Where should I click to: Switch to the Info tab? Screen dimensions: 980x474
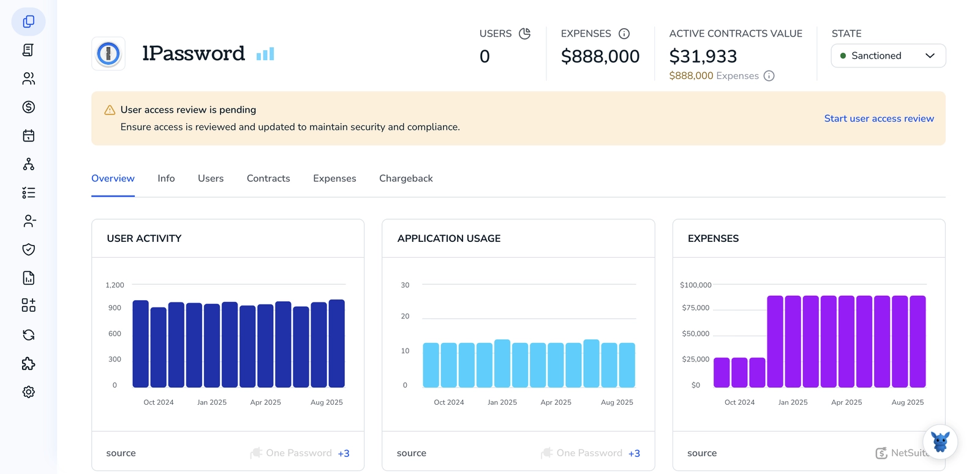[166, 178]
